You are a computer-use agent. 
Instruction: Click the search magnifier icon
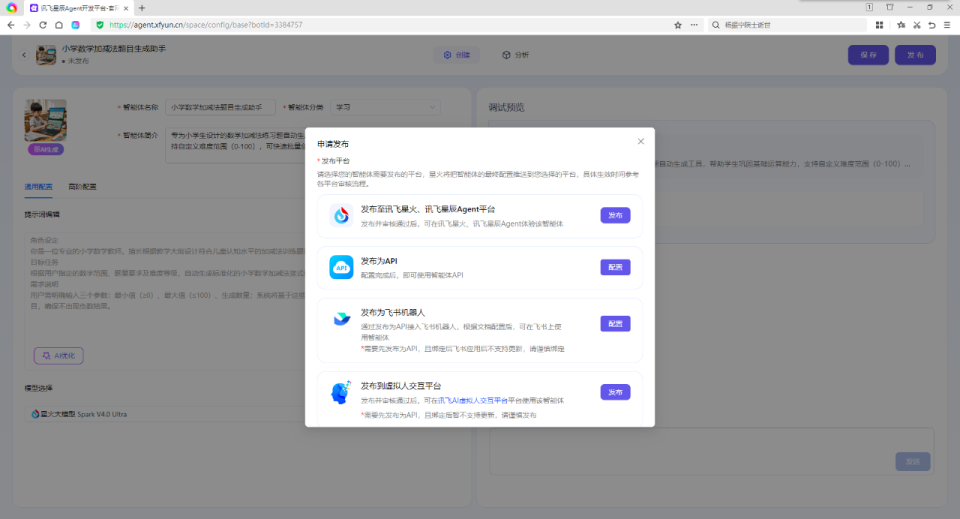[x=715, y=25]
